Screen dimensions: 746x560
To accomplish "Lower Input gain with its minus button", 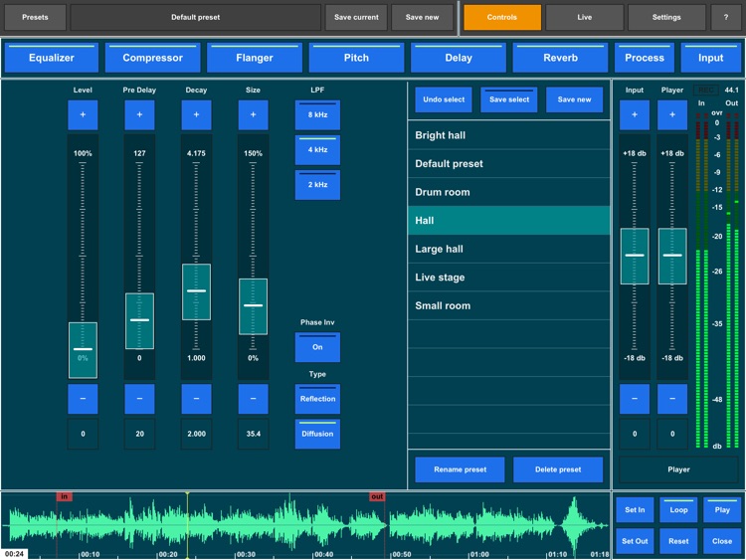I will pos(635,399).
